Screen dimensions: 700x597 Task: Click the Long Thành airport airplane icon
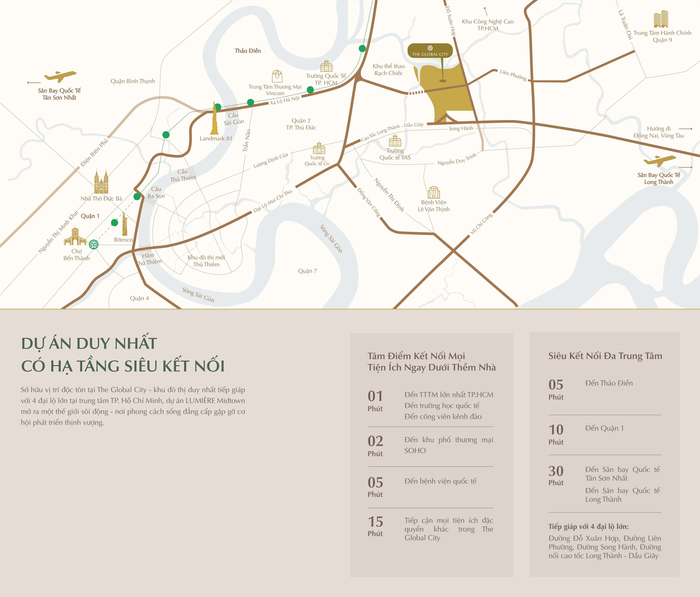pyautogui.click(x=659, y=161)
